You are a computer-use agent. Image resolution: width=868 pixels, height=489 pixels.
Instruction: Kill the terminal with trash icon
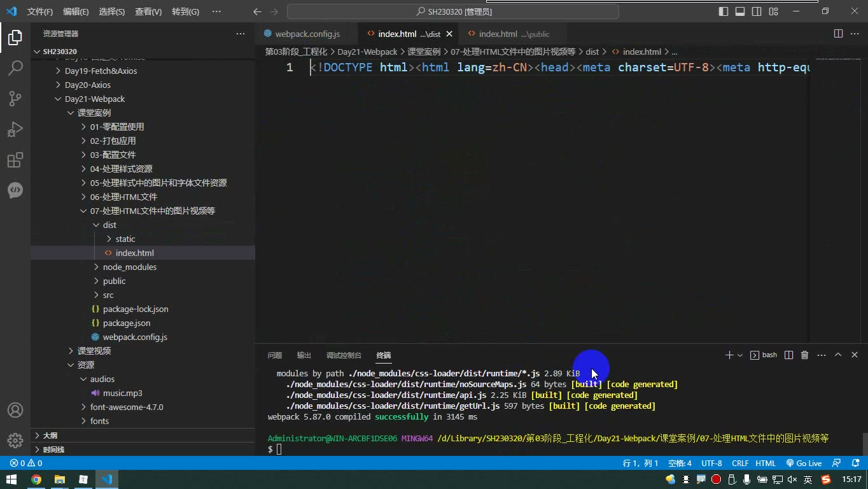click(804, 355)
